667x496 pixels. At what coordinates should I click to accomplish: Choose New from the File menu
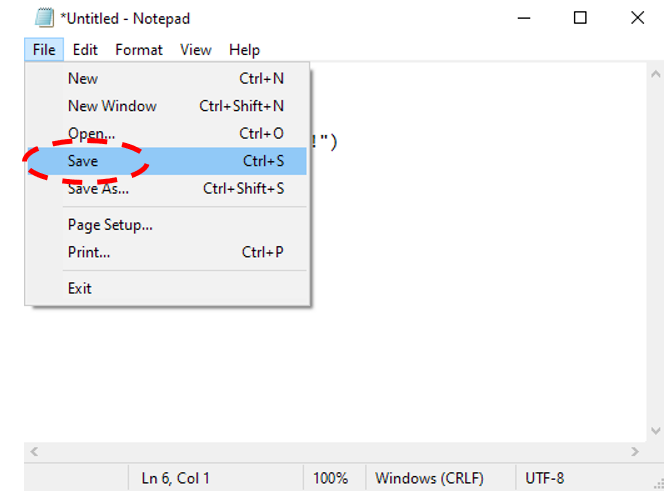pos(83,78)
